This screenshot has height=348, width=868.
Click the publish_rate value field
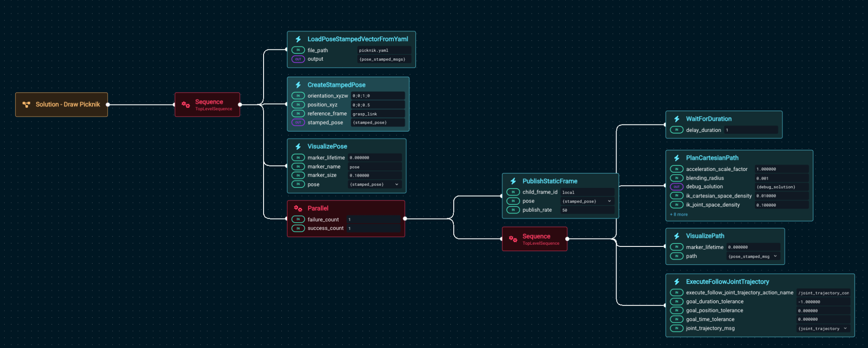pyautogui.click(x=587, y=210)
